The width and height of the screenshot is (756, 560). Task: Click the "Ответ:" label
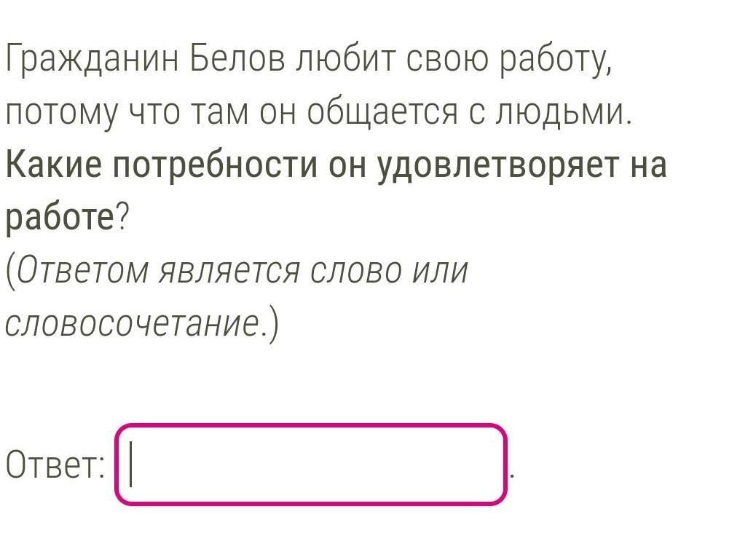pos(55,465)
